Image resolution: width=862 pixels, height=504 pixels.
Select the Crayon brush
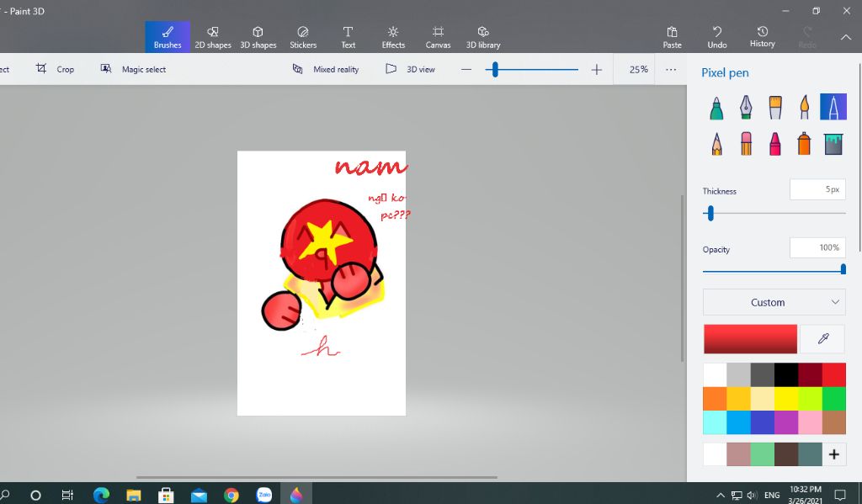[x=775, y=143]
